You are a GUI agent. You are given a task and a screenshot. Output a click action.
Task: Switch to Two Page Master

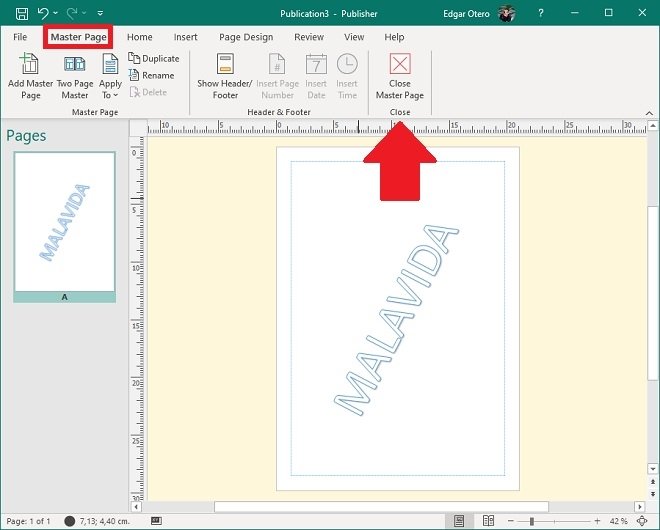[x=75, y=76]
